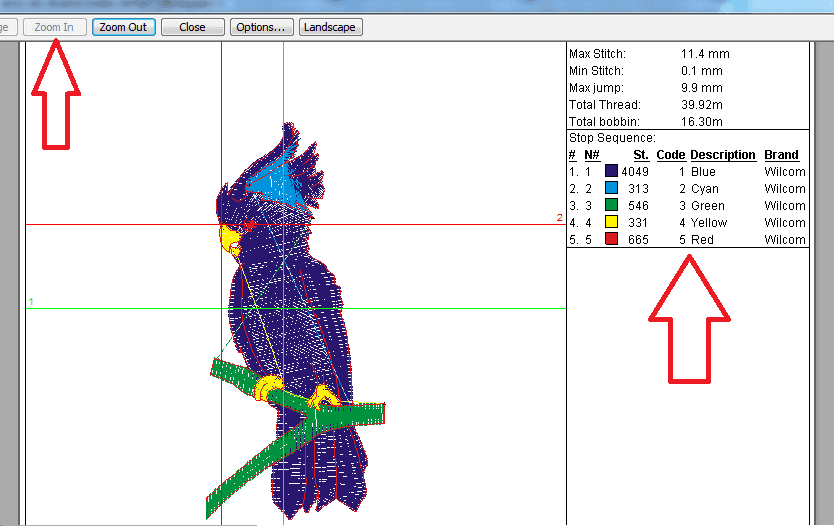Click the Green thread color swatch
The image size is (834, 526).
point(611,206)
